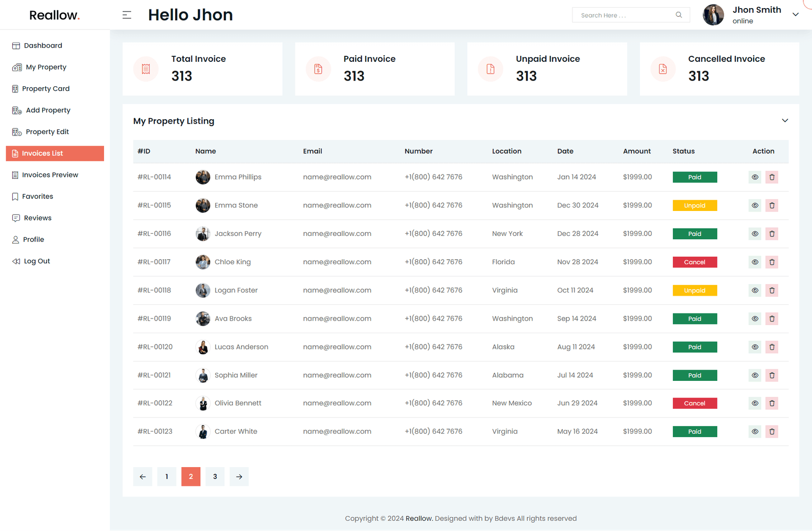Click the Cancelled Invoice card icon
The height and width of the screenshot is (531, 812).
click(663, 69)
